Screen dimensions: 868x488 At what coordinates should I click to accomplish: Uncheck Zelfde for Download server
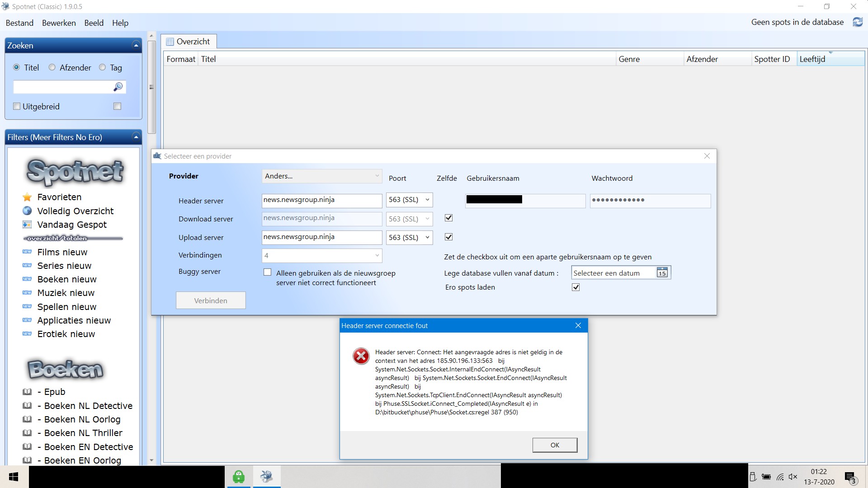click(x=448, y=218)
